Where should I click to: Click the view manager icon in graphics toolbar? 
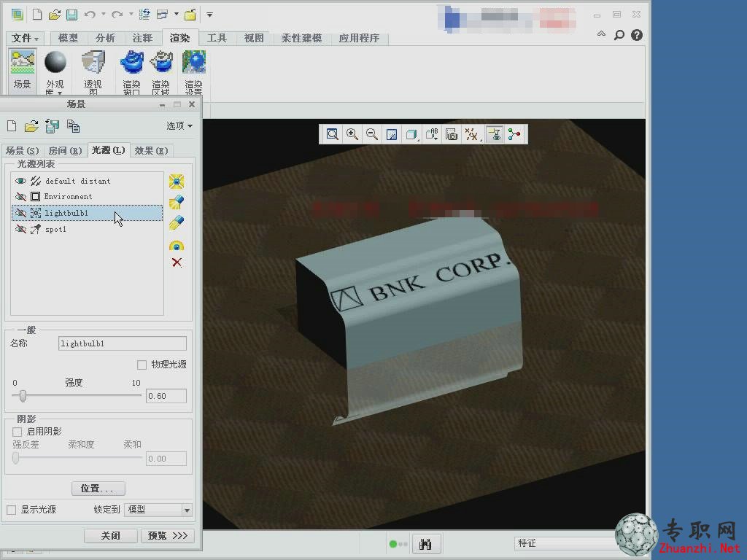click(451, 134)
